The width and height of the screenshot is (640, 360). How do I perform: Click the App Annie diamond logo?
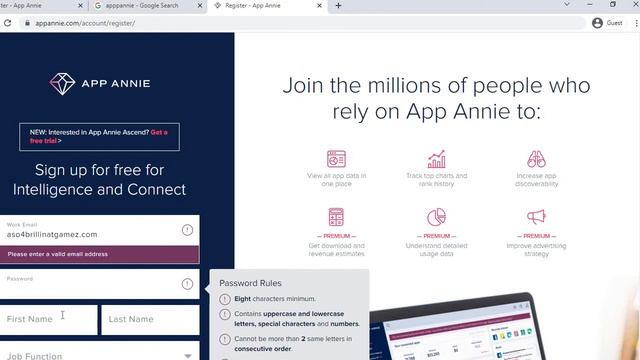tap(62, 84)
